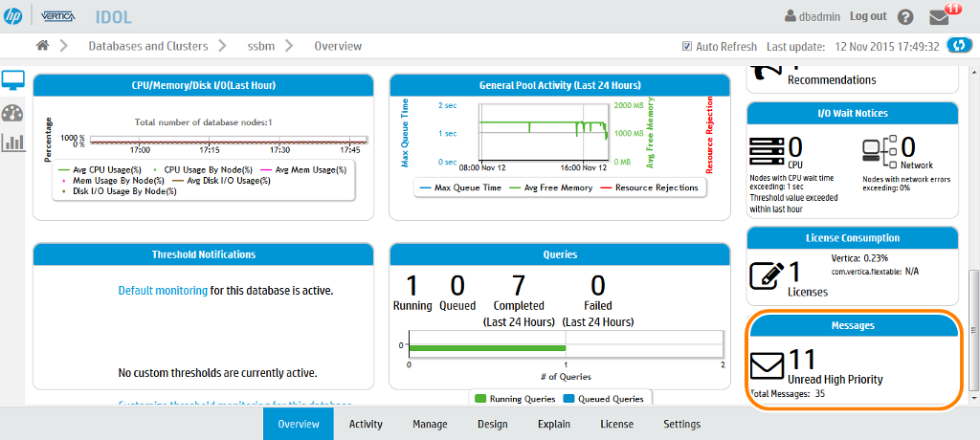Click the license edit icon
Image resolution: width=980 pixels, height=440 pixels.
click(767, 275)
